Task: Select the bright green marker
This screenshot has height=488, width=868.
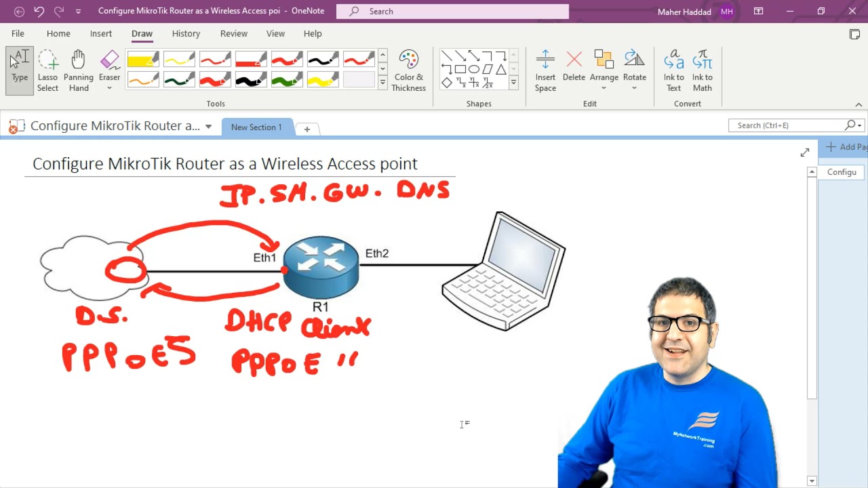Action: pyautogui.click(x=287, y=80)
